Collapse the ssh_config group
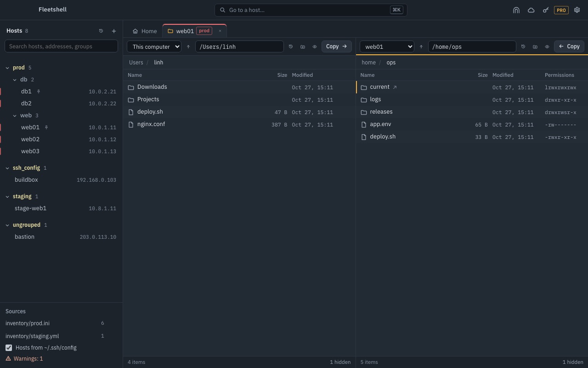588x368 pixels. point(7,168)
